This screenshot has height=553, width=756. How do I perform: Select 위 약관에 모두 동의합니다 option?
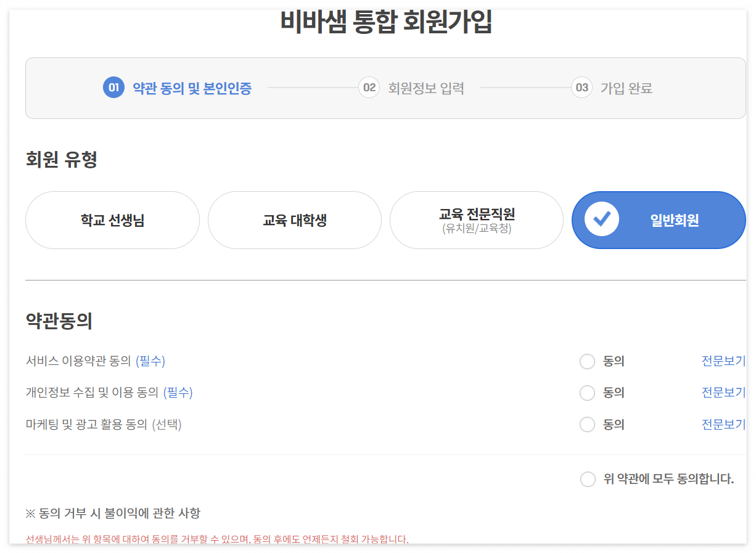tap(588, 479)
